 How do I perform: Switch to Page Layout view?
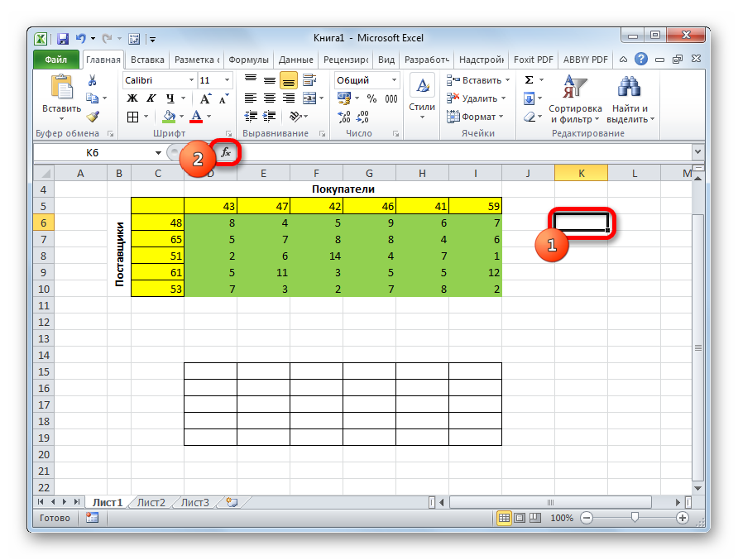tap(520, 518)
